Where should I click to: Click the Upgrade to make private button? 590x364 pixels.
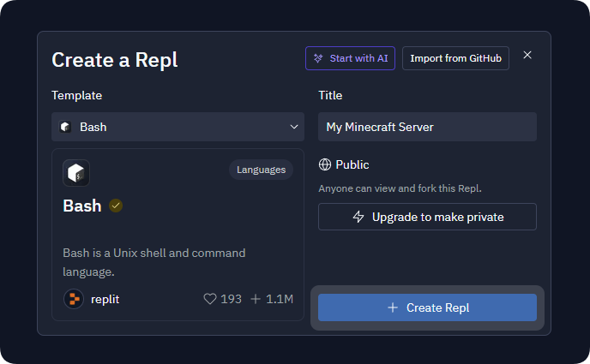(427, 217)
